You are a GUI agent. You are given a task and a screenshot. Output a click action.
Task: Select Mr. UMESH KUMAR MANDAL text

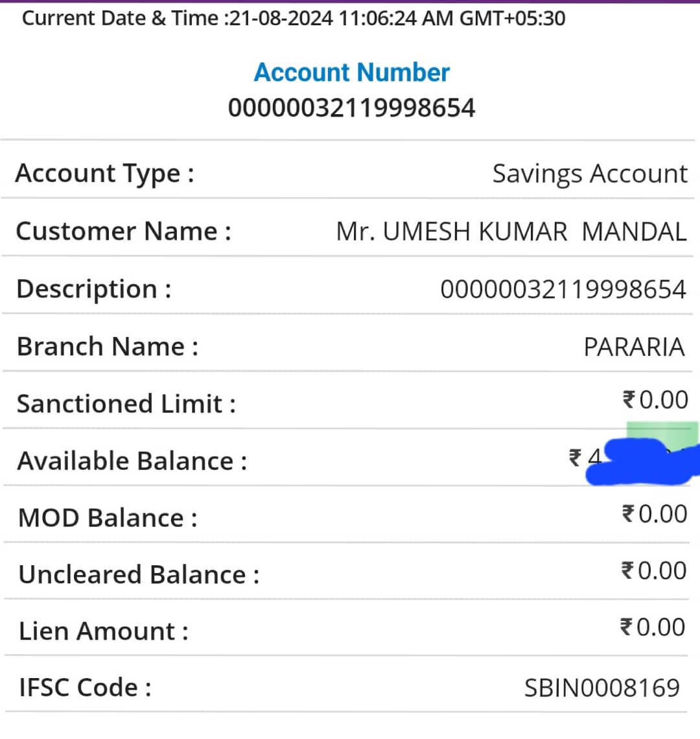pos(511,231)
